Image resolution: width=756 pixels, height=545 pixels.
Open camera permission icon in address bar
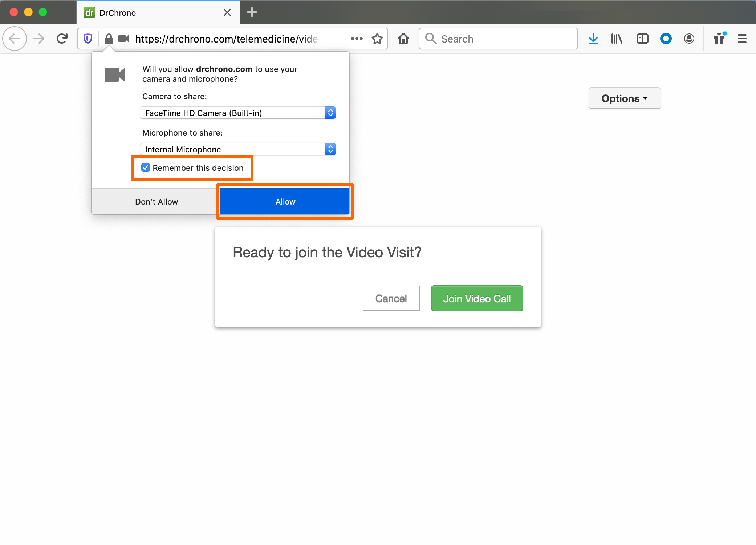tap(124, 39)
